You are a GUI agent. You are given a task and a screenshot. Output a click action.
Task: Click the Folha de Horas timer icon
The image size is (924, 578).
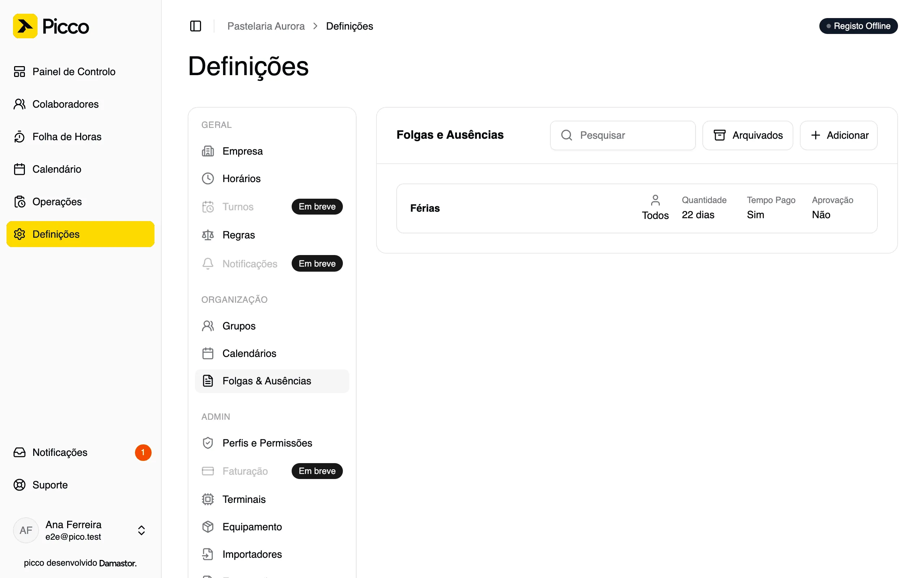pyautogui.click(x=19, y=137)
